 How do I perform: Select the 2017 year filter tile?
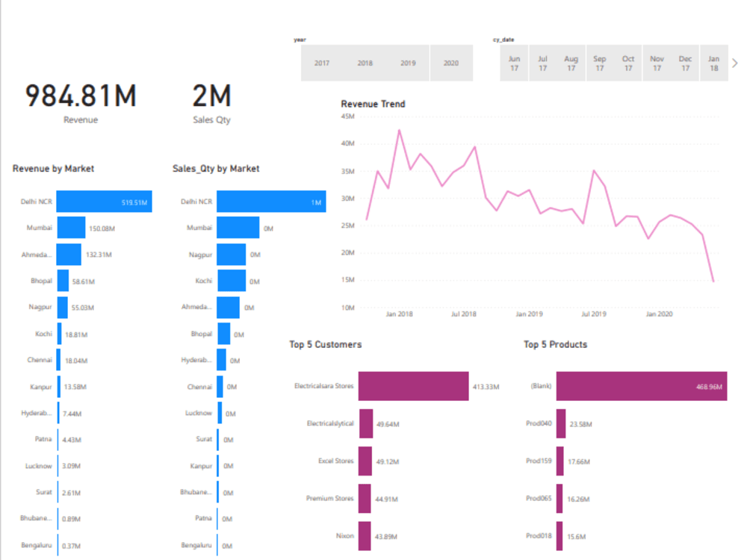(321, 63)
